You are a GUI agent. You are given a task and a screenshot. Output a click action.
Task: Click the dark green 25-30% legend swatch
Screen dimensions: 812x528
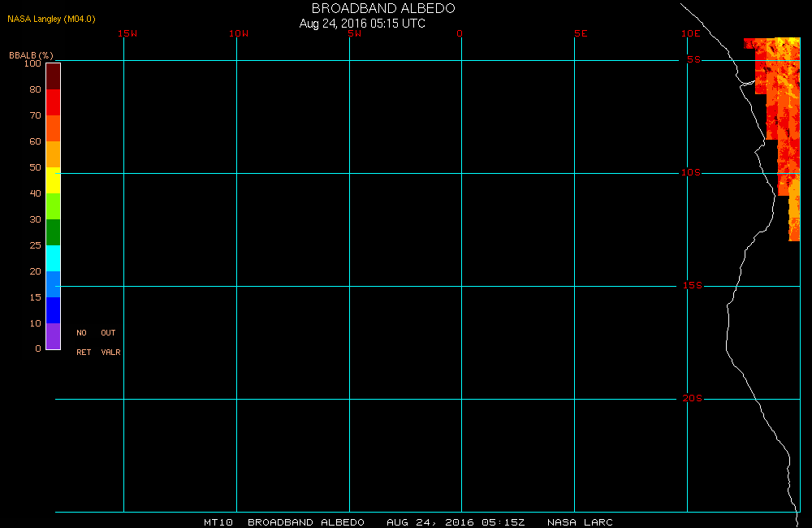click(54, 232)
